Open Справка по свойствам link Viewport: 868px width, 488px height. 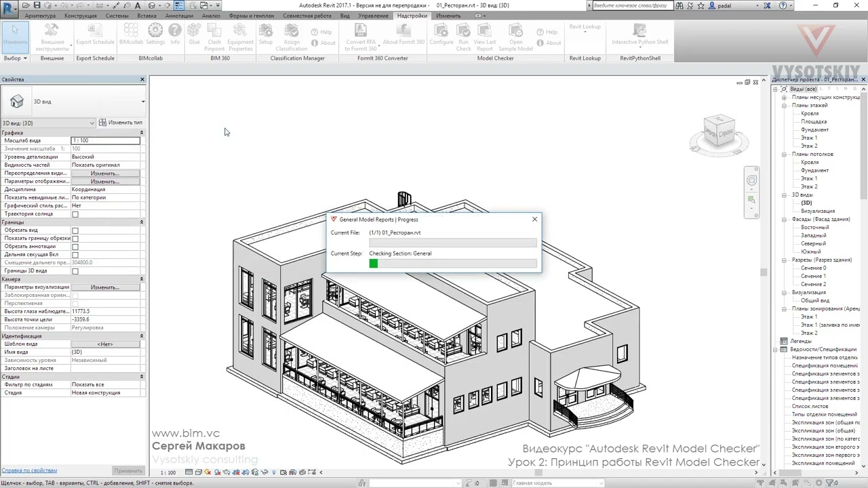[x=29, y=470]
